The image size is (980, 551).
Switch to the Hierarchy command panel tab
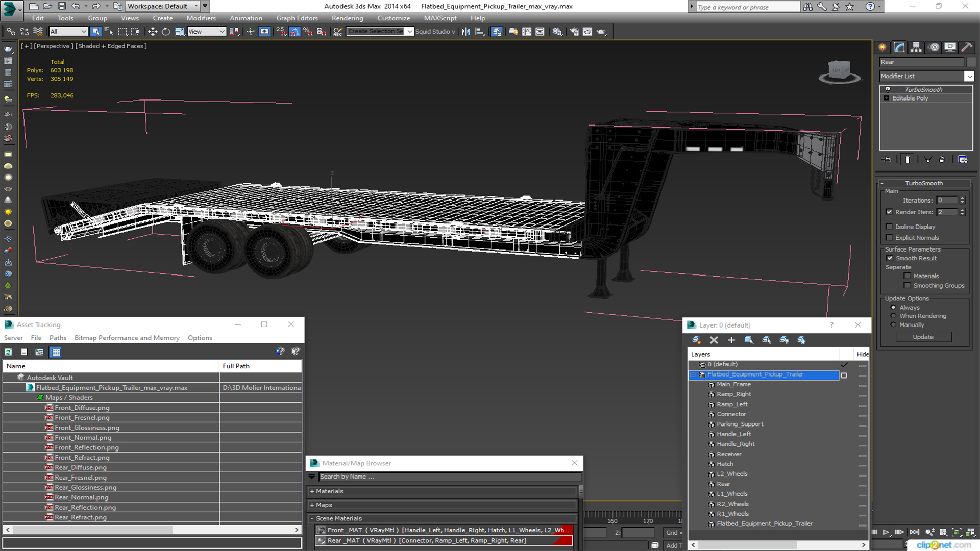point(916,47)
